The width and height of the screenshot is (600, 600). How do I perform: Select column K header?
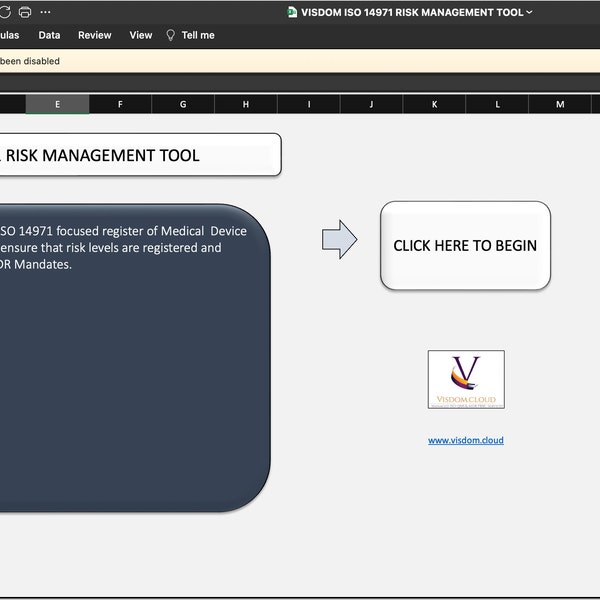pos(434,104)
